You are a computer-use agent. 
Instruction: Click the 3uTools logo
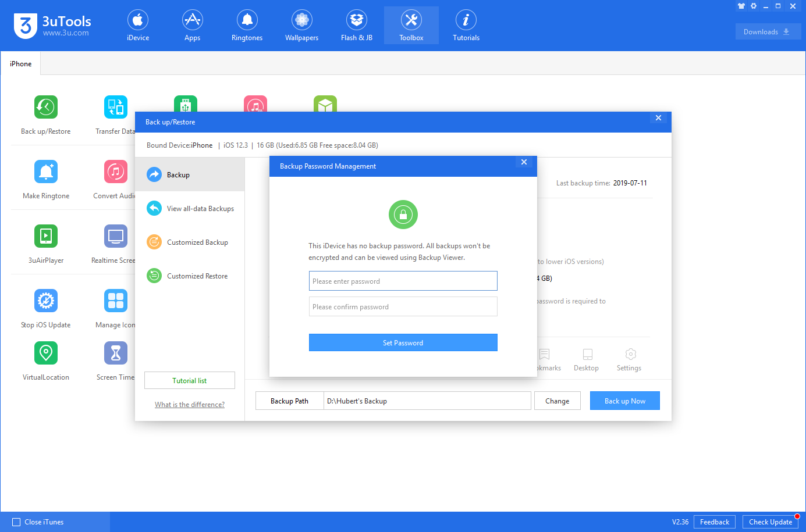(x=52, y=26)
